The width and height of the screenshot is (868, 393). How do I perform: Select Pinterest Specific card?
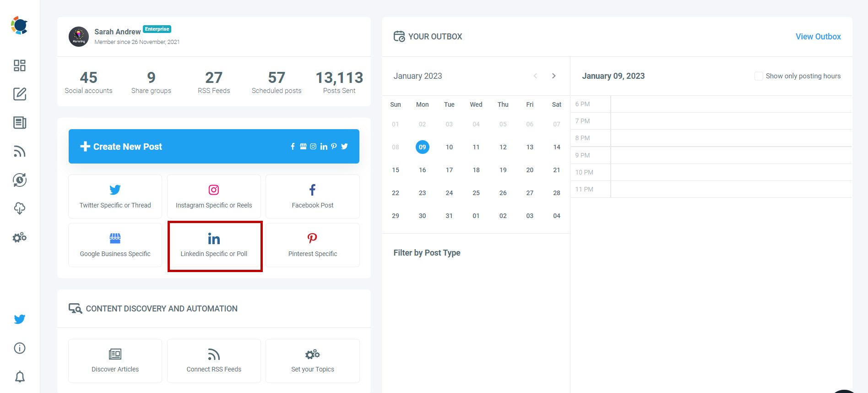[313, 245]
